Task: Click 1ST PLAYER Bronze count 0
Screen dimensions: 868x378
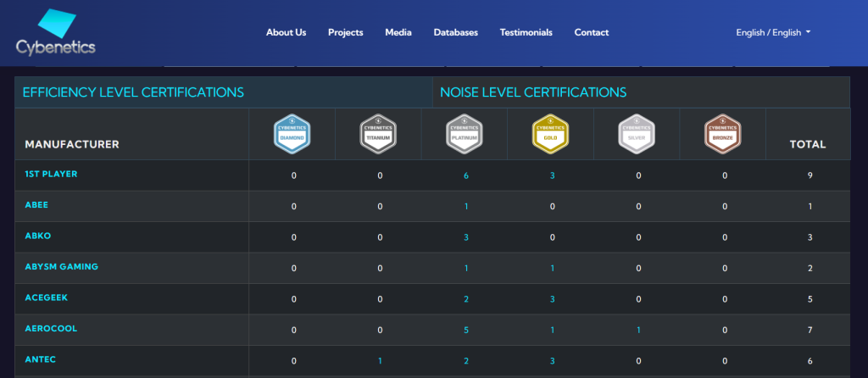Action: [x=725, y=176]
